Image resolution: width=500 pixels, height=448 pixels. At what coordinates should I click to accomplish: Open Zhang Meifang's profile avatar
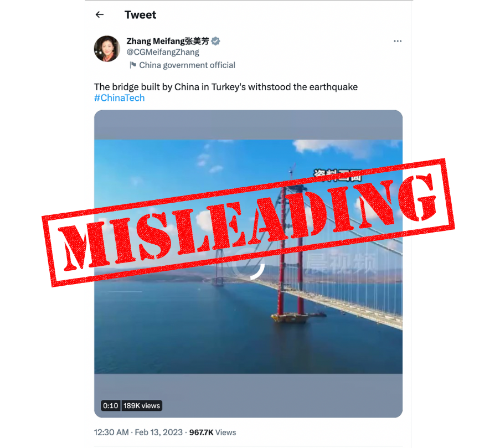(107, 49)
